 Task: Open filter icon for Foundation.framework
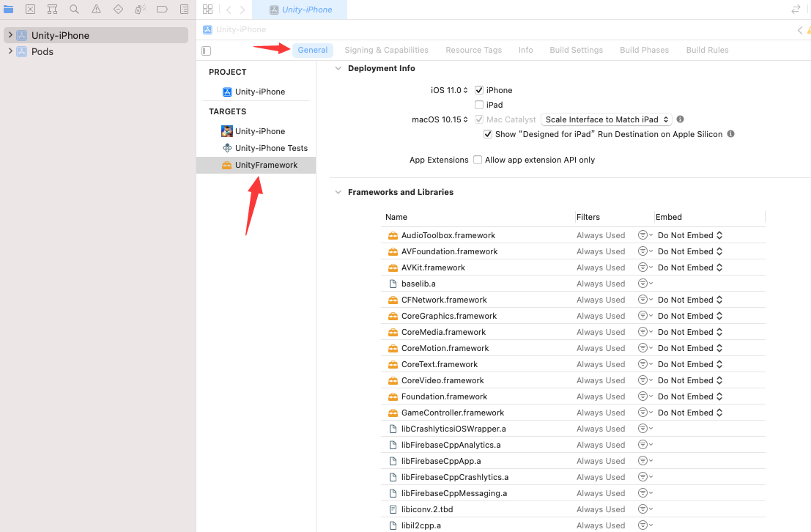click(645, 396)
